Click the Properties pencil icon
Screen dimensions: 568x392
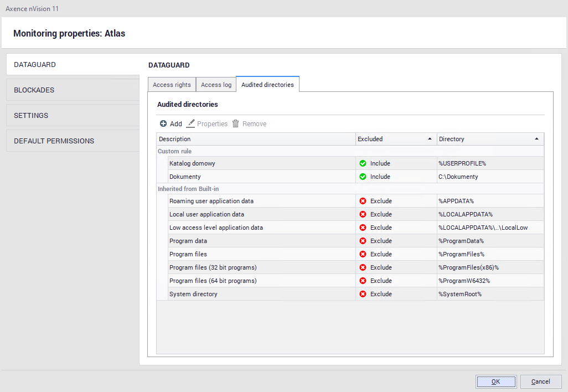point(190,124)
